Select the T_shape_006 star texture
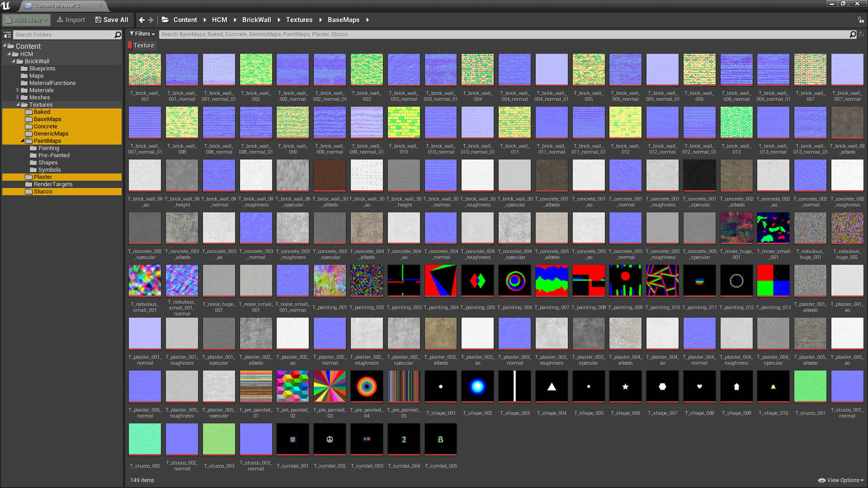This screenshot has width=868, height=488. [x=625, y=386]
